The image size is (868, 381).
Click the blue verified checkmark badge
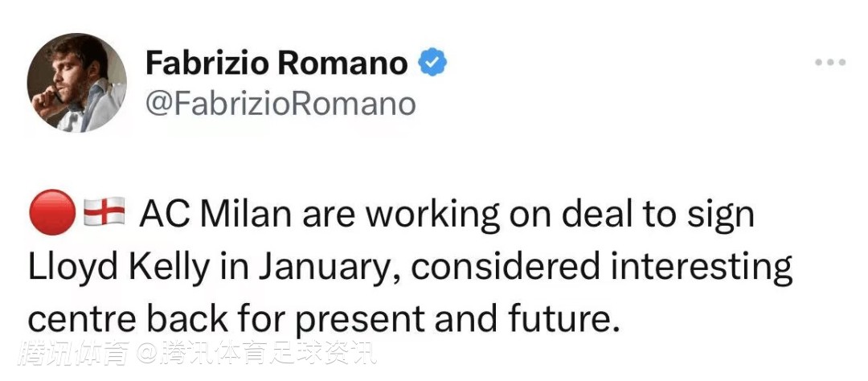click(x=432, y=63)
